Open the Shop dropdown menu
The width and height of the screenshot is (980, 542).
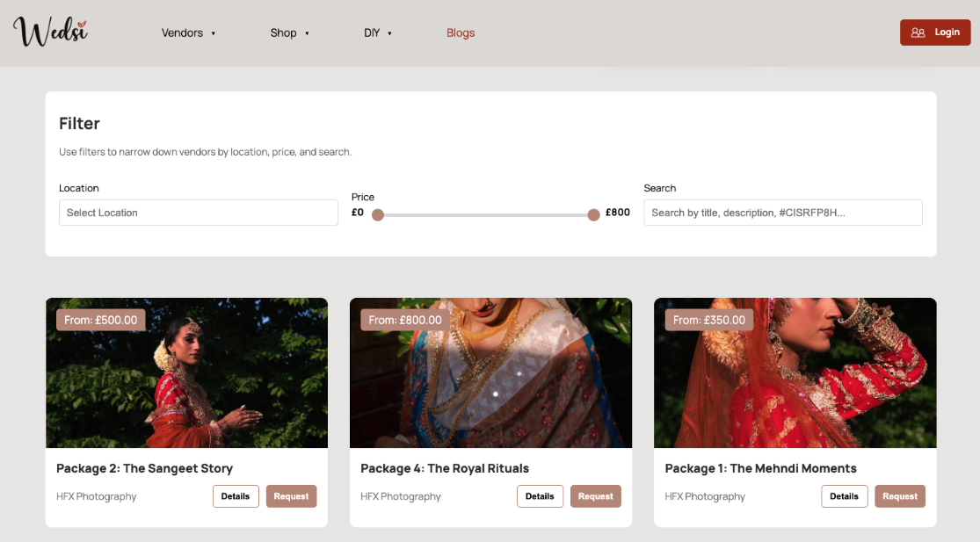289,33
